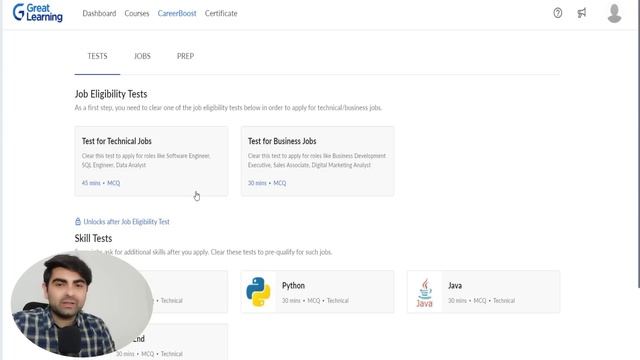Switch to the PREP tab
Viewport: 640px width, 360px height.
(185, 56)
